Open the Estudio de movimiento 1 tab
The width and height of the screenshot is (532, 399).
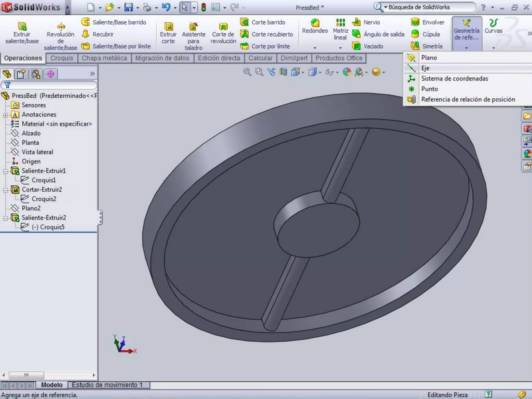pos(107,385)
